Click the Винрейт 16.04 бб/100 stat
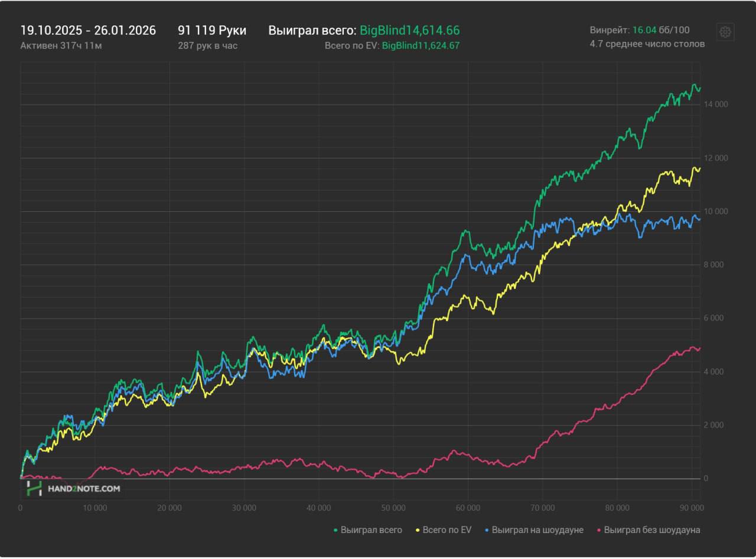The height and width of the screenshot is (559, 756). pyautogui.click(x=639, y=30)
